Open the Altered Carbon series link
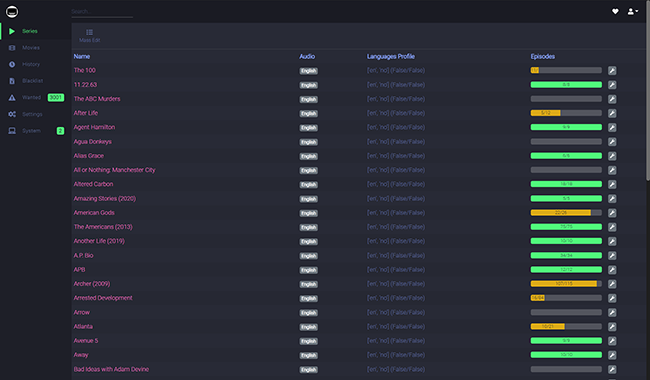650x380 pixels. tap(93, 184)
